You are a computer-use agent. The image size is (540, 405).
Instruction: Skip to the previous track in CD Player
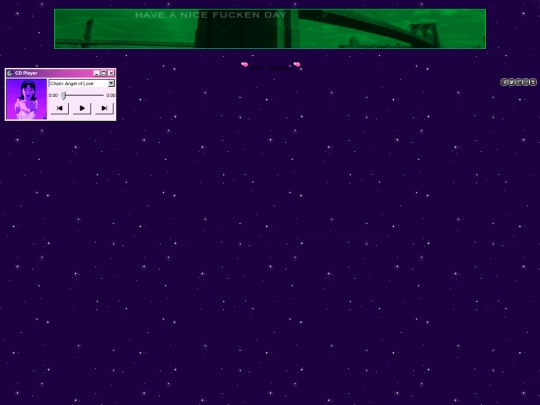click(x=60, y=108)
